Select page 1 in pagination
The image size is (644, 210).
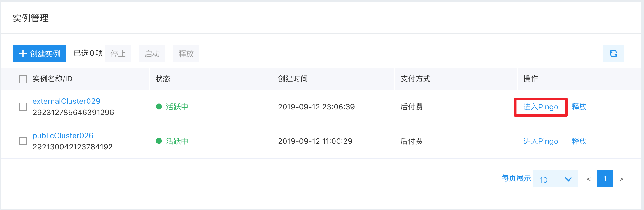click(605, 178)
